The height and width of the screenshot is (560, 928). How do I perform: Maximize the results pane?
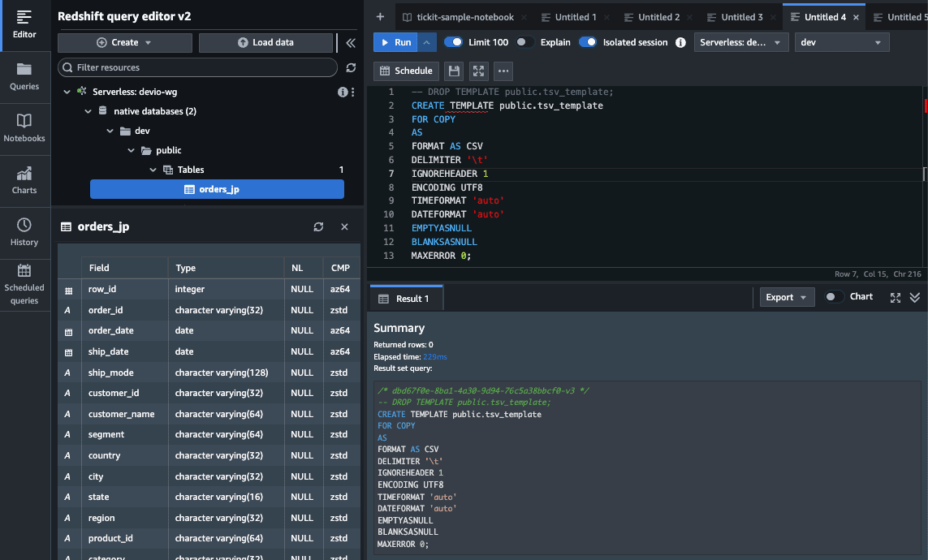[896, 297]
